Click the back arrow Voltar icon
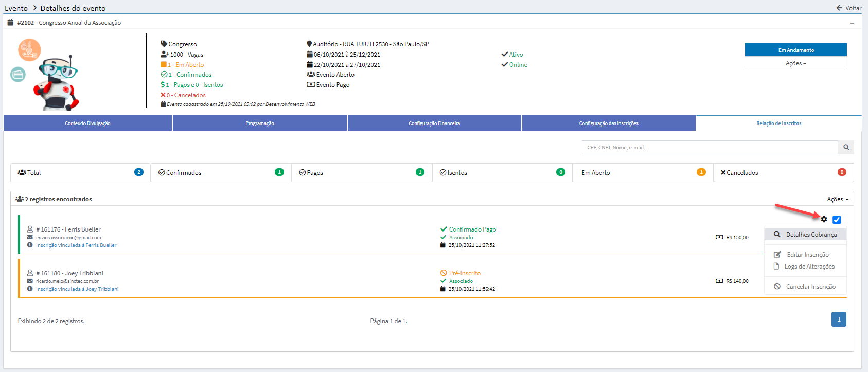This screenshot has width=868, height=372. (839, 8)
